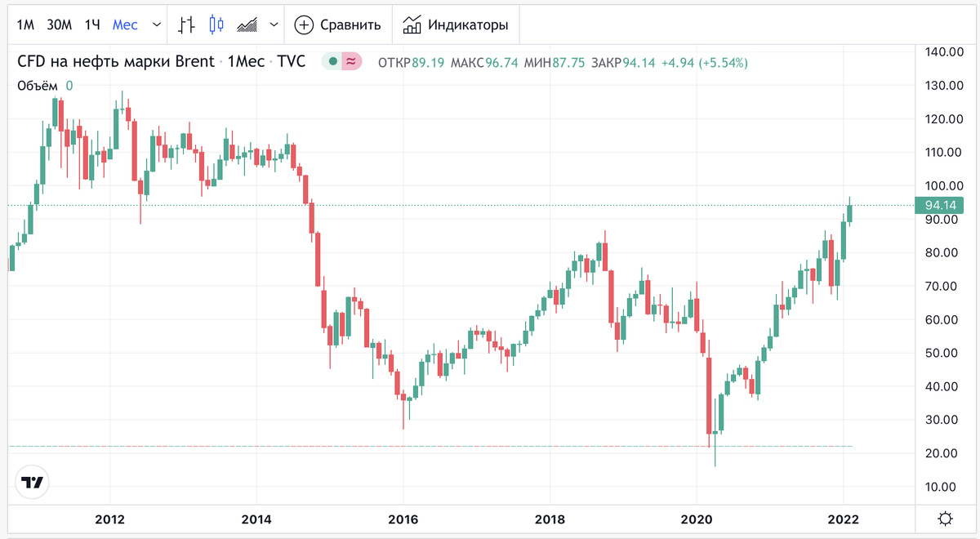Select the Мес monthly timeframe
Viewport: 980px width, 539px height.
(125, 24)
